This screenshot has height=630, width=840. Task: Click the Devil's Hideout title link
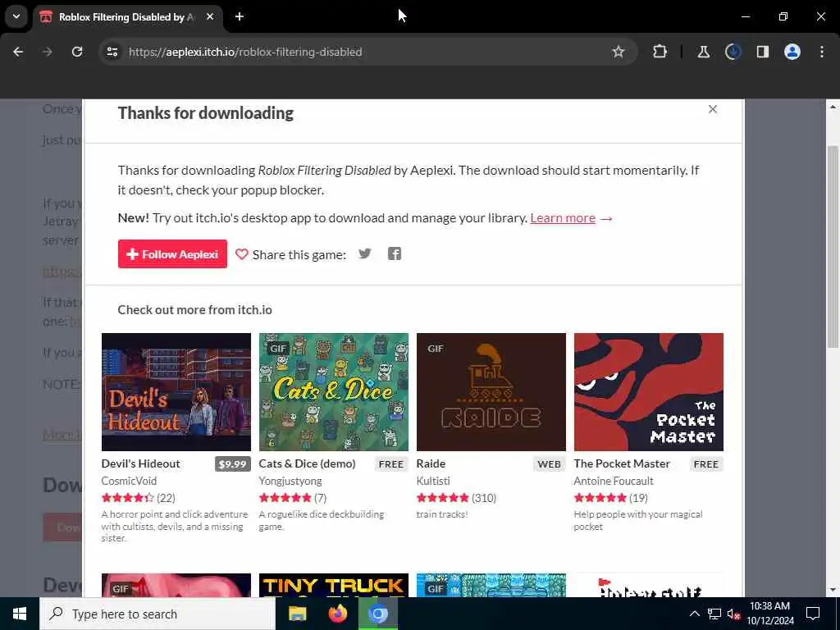(x=141, y=463)
